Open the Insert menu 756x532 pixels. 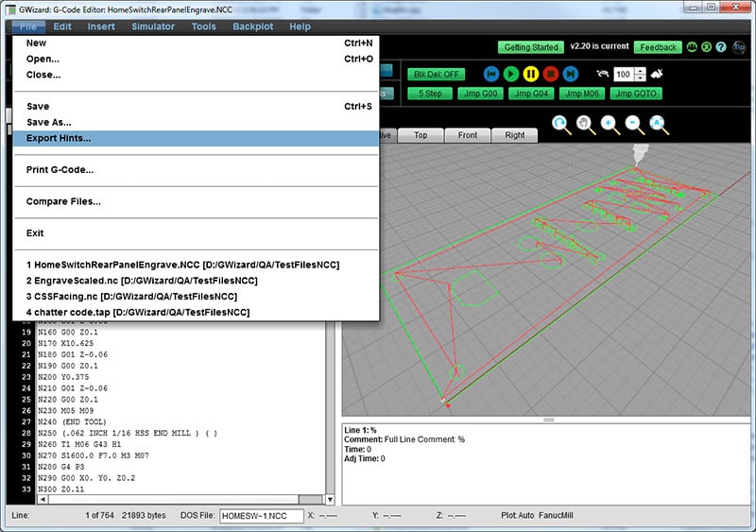click(x=101, y=26)
